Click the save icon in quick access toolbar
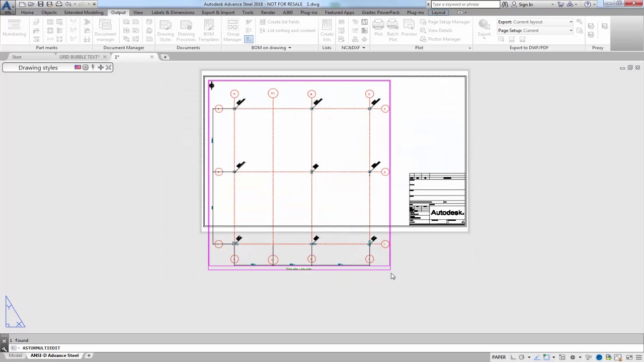 40,4
